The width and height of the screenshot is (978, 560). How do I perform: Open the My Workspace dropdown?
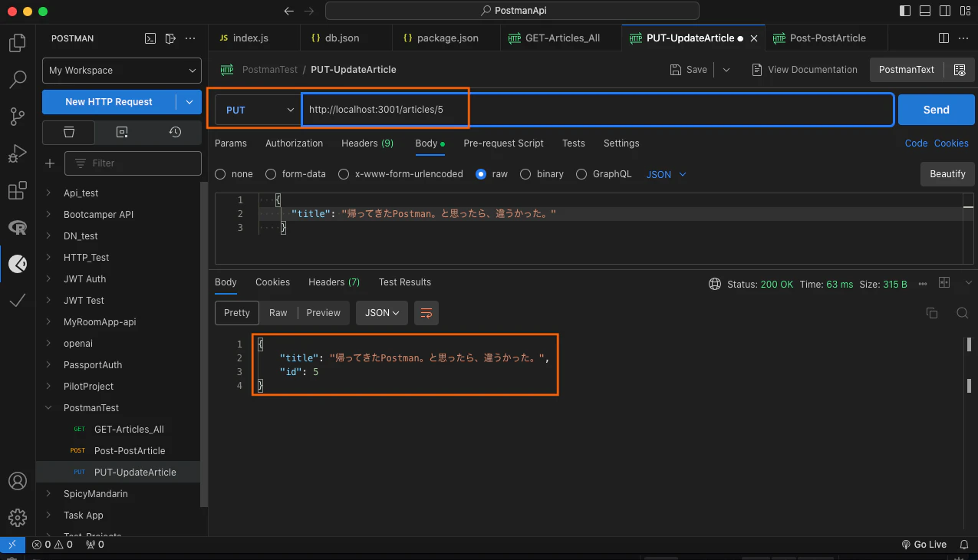122,71
